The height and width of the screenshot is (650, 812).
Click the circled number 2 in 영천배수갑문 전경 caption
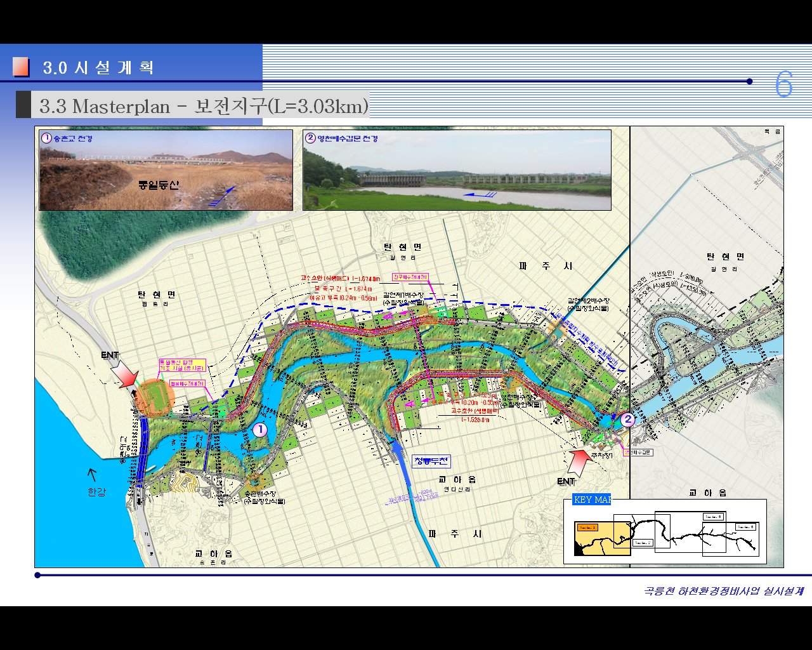pos(310,138)
